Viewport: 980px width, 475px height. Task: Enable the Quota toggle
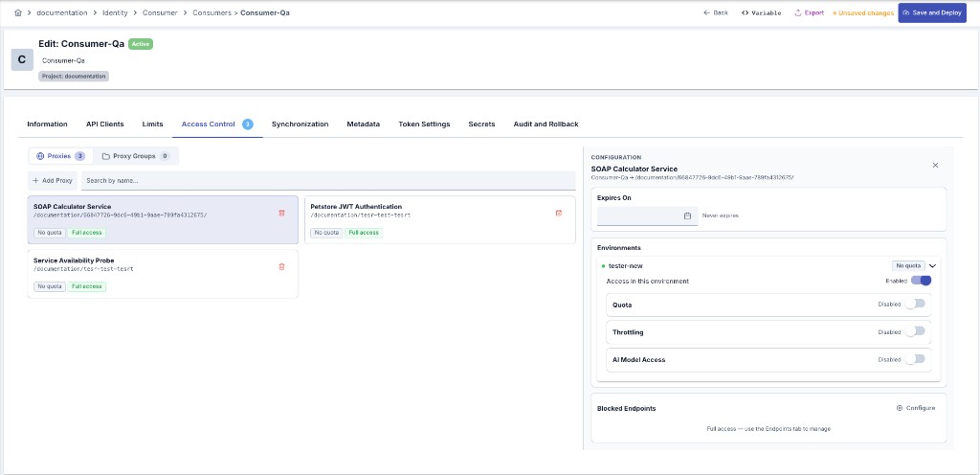click(x=914, y=304)
